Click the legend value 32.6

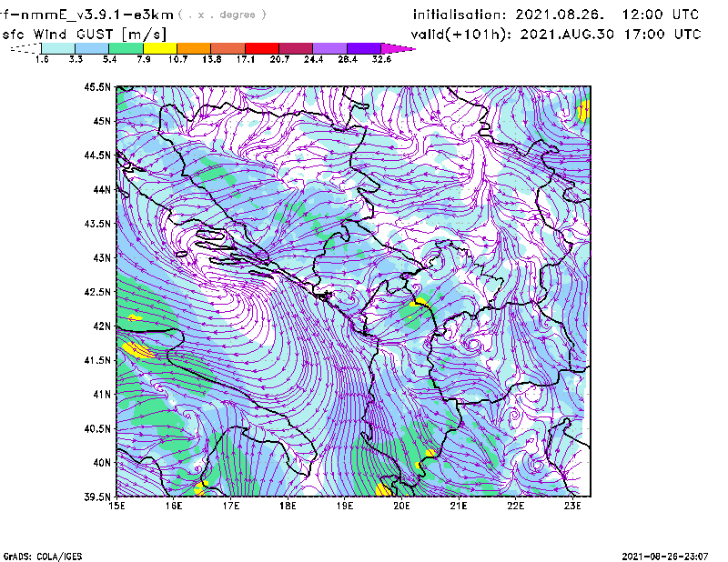(381, 59)
